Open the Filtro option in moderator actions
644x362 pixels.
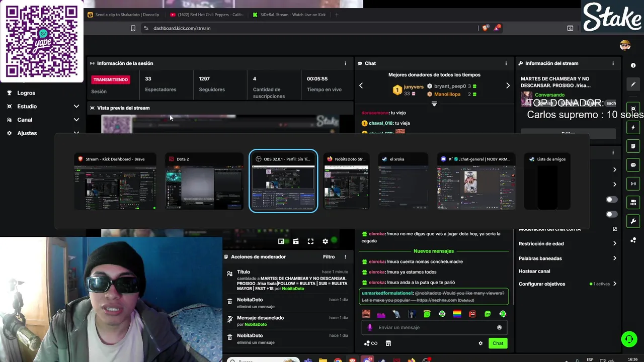[x=329, y=257]
